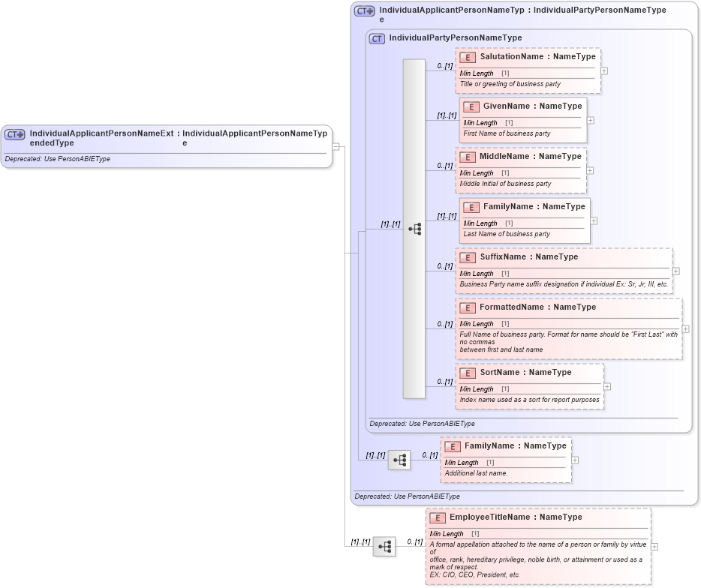Expand EmployeeTitleName via its plus box

[x=654, y=547]
